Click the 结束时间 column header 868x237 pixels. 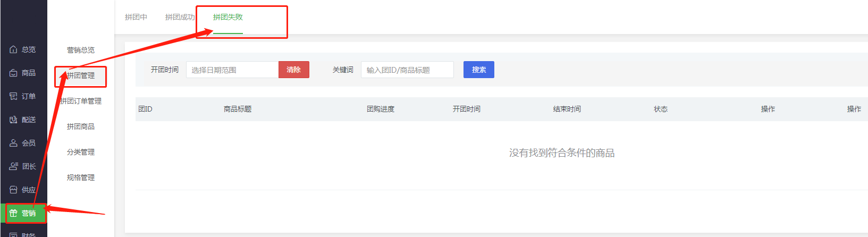[x=567, y=109]
